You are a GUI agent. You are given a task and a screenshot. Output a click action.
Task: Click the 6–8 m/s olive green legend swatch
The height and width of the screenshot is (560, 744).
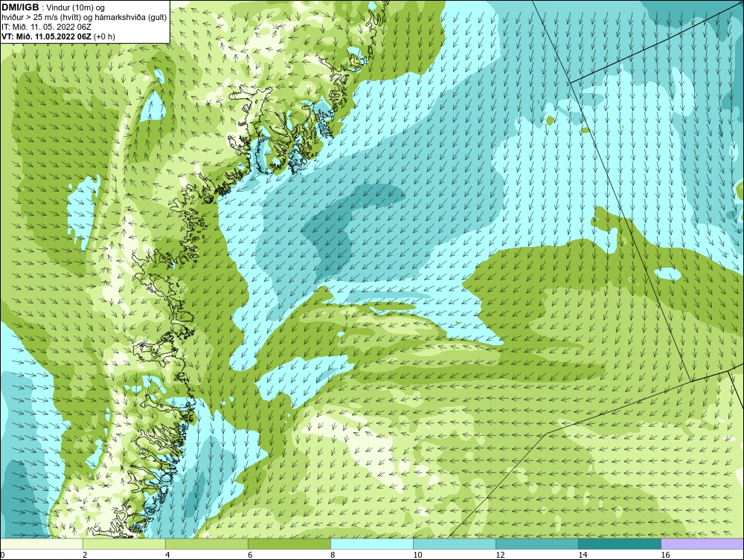[289, 544]
